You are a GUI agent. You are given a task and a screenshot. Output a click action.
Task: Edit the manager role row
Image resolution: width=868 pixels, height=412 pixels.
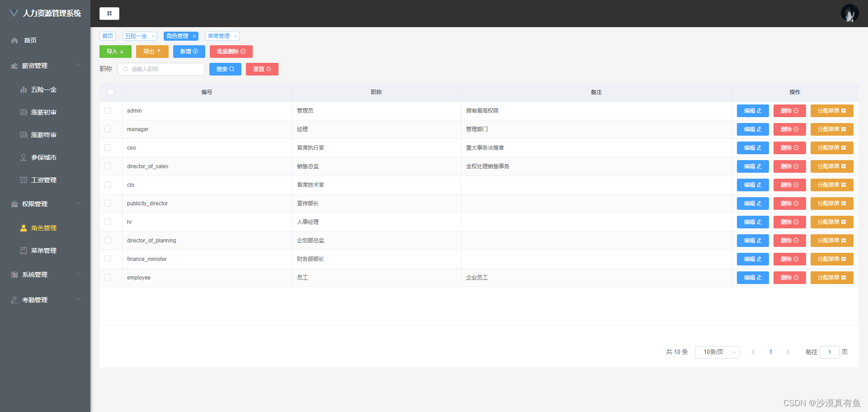point(753,129)
